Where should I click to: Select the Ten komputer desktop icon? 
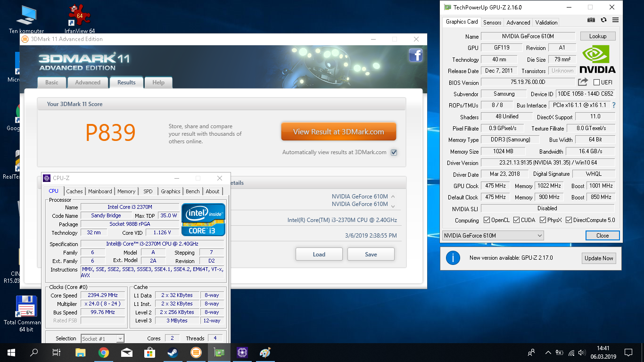pyautogui.click(x=26, y=19)
